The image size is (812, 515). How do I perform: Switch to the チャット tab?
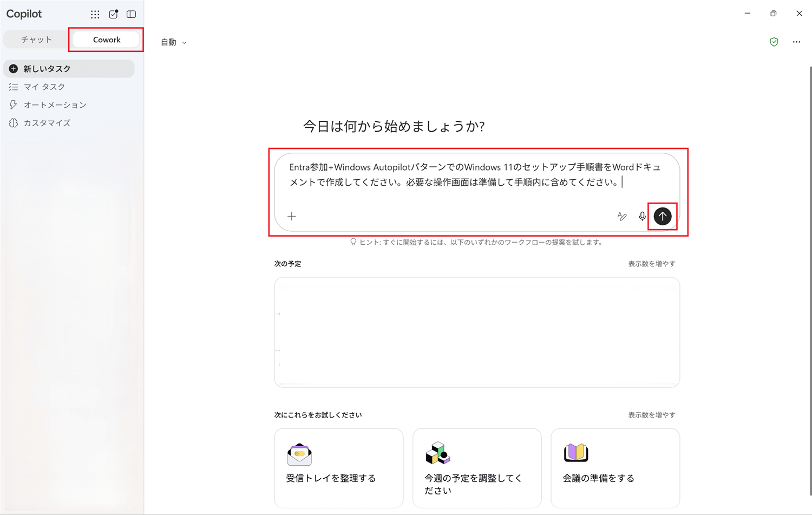(x=36, y=40)
